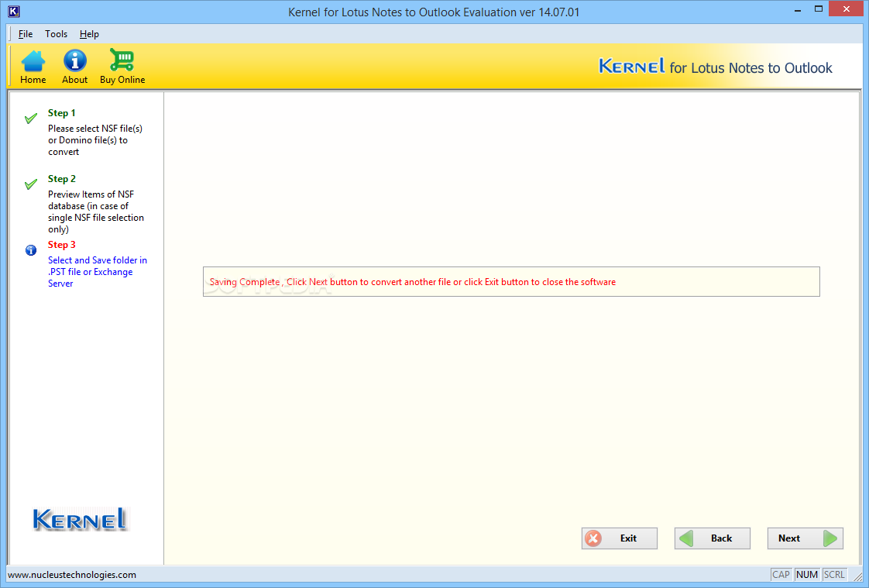Open the File menu
This screenshot has width=869, height=588.
(x=26, y=34)
